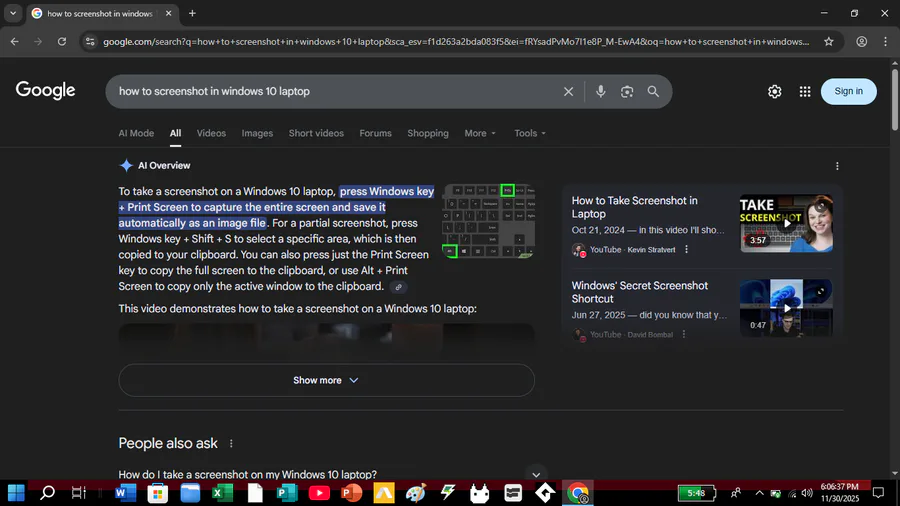This screenshot has height=506, width=900.
Task: Reload the current Google search page
Action: click(x=62, y=41)
